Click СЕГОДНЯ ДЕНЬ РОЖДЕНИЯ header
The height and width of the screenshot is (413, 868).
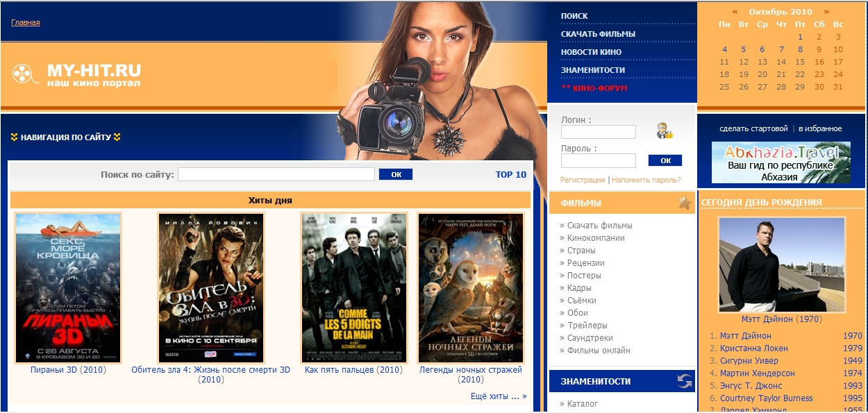pos(762,203)
